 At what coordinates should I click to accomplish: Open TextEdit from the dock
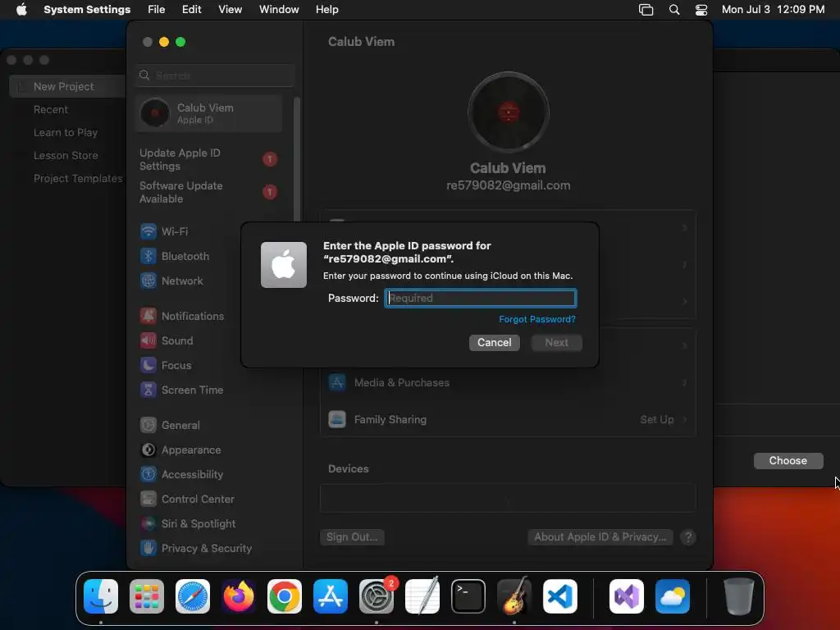point(422,596)
